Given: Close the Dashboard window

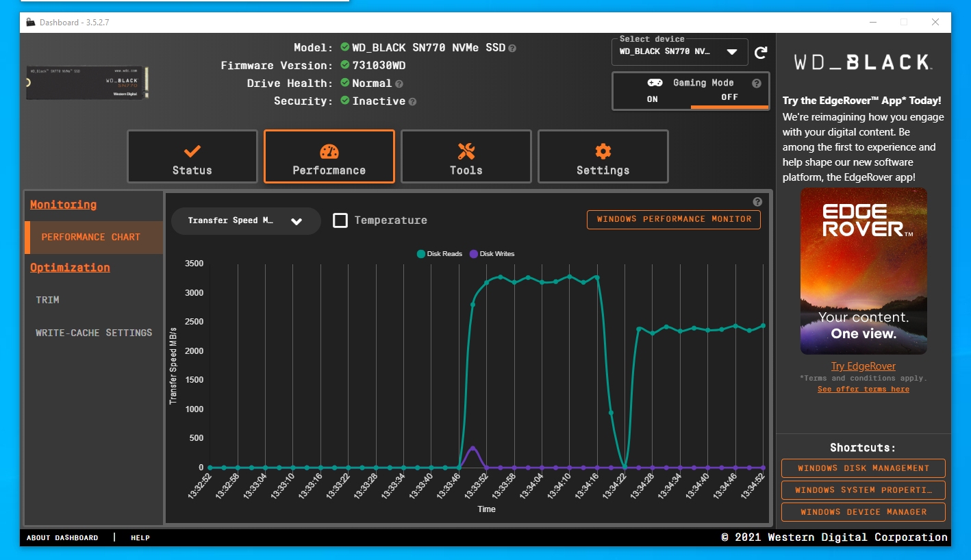Looking at the screenshot, I should click(935, 22).
